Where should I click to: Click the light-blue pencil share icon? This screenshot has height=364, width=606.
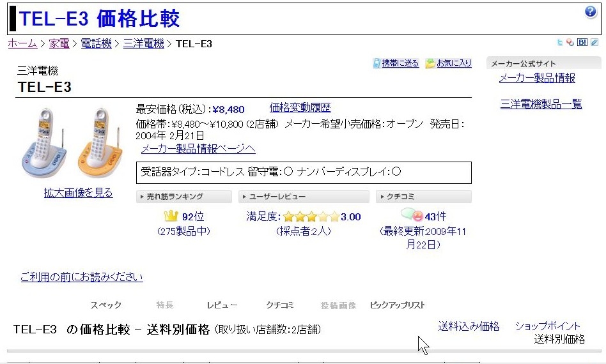pyautogui.click(x=594, y=42)
